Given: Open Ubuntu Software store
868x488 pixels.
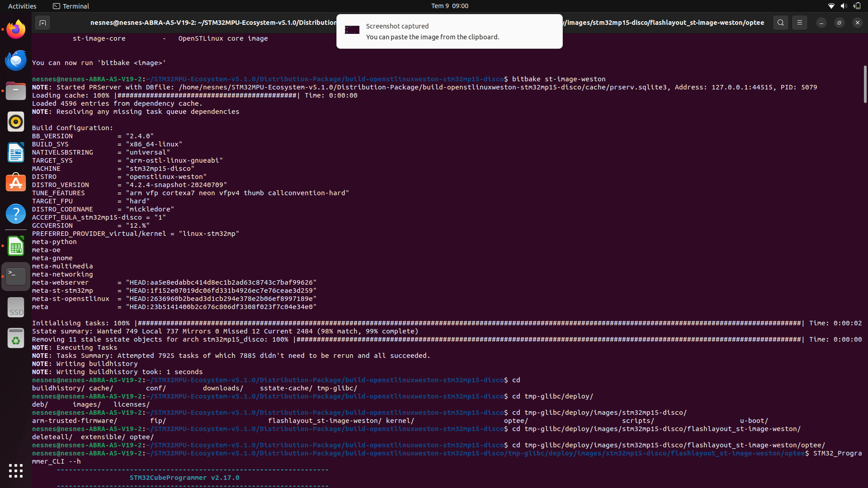Looking at the screenshot, I should [x=16, y=183].
